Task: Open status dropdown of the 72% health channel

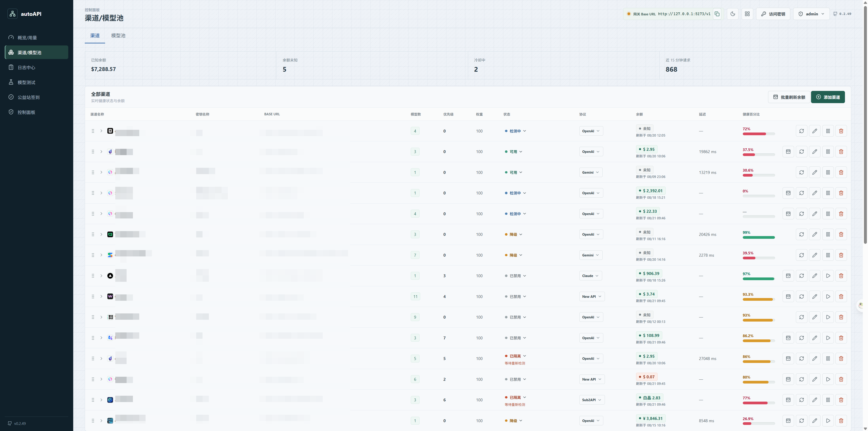Action: pyautogui.click(x=515, y=131)
